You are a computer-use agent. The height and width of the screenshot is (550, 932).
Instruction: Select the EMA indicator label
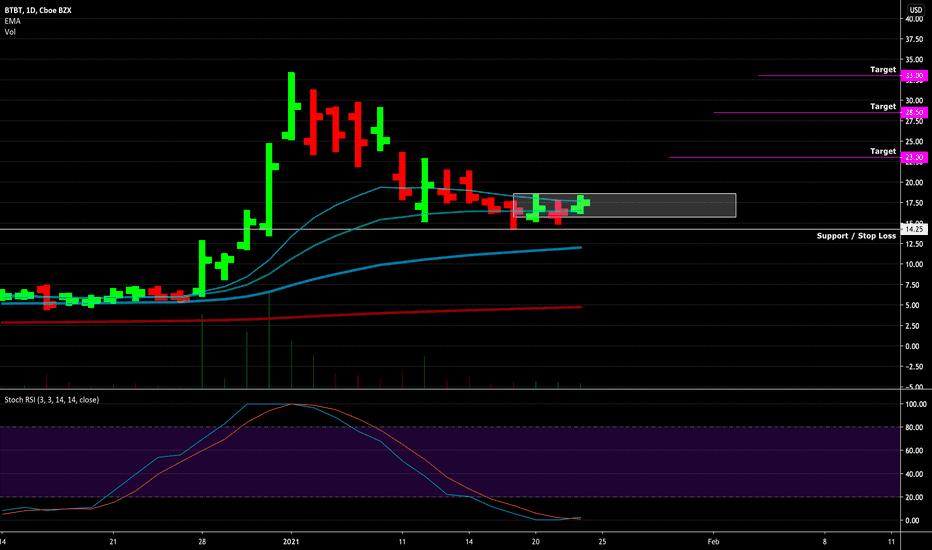click(x=12, y=21)
